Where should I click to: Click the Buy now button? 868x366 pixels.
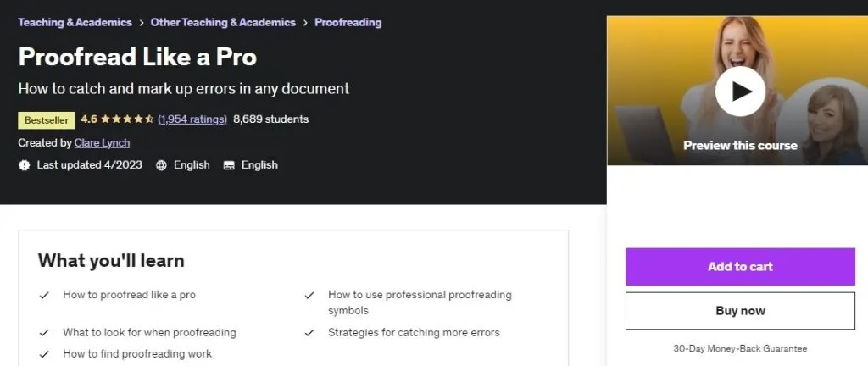click(x=740, y=311)
